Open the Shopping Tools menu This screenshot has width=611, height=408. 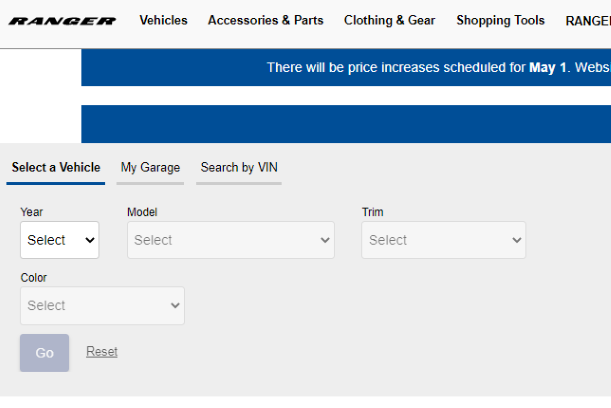(x=500, y=20)
